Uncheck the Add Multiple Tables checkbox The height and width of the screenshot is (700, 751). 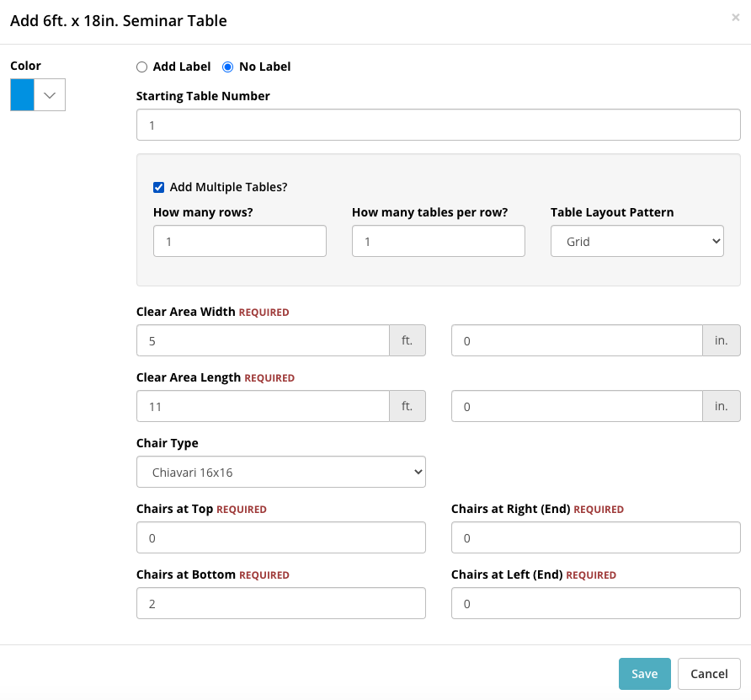[x=158, y=187]
